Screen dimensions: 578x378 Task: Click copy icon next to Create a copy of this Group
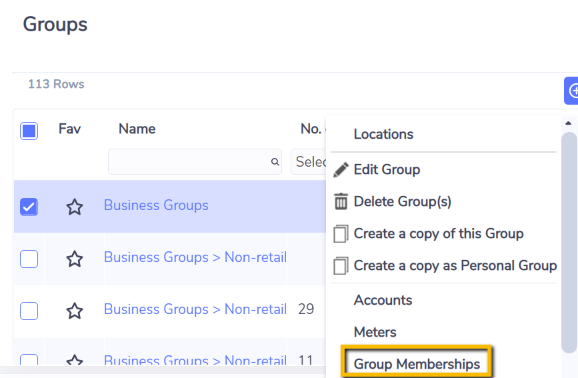[341, 234]
